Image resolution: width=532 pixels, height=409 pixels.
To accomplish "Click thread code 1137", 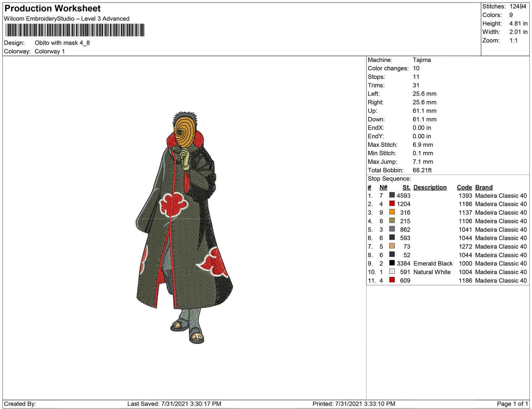I will pos(465,213).
